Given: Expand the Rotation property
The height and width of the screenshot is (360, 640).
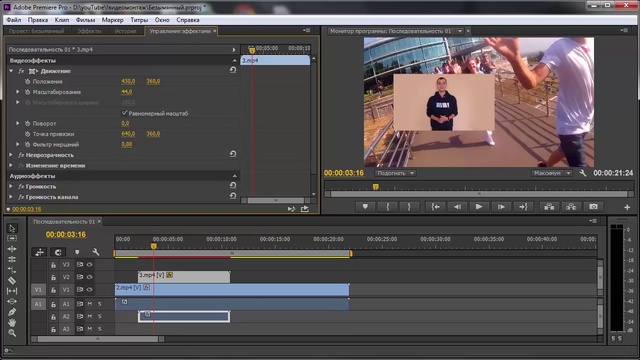Looking at the screenshot, I should point(18,123).
